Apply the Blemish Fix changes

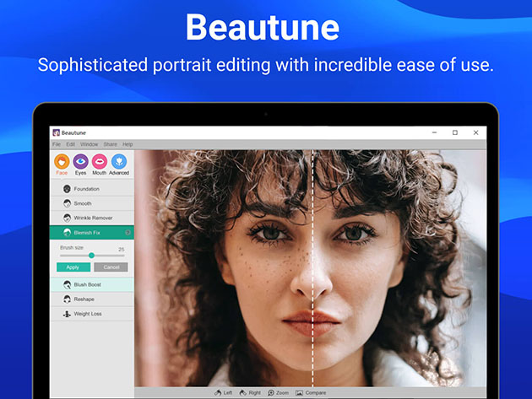73,267
